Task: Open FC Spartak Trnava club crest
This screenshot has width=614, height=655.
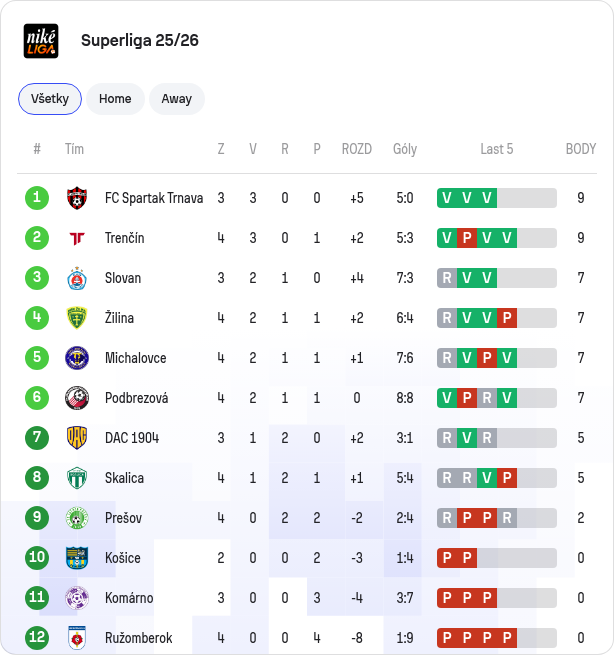Action: tap(77, 198)
